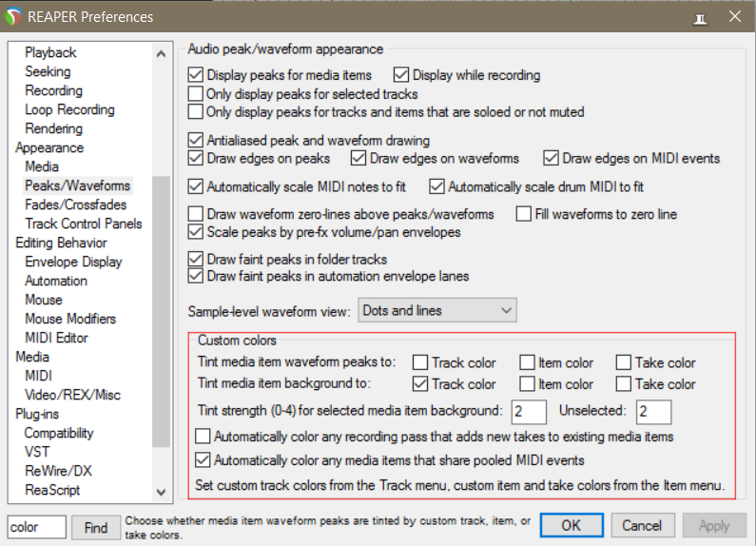Select ReWire/DX page
This screenshot has height=546, width=756.
click(x=58, y=471)
